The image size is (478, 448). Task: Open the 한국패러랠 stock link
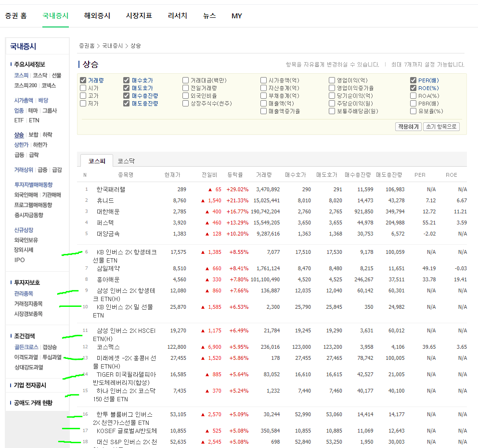[x=111, y=189]
